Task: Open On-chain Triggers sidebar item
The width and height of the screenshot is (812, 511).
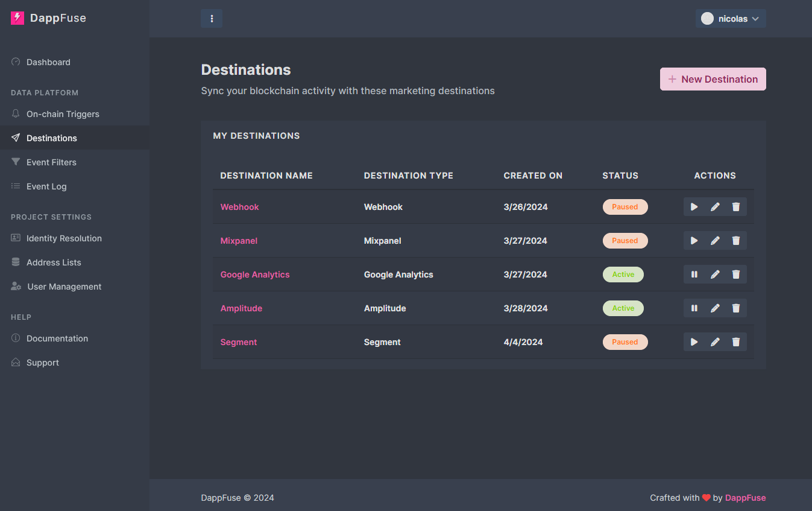Action: click(x=75, y=114)
